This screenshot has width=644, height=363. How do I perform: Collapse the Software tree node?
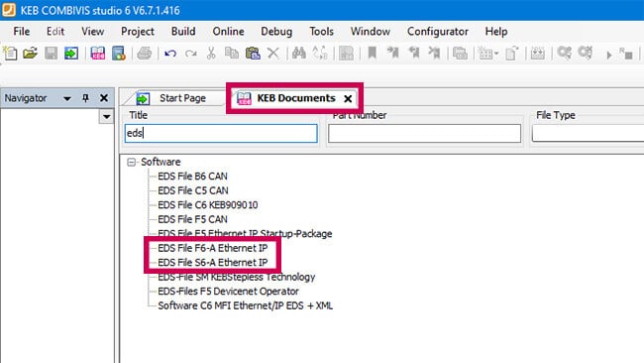pos(131,162)
